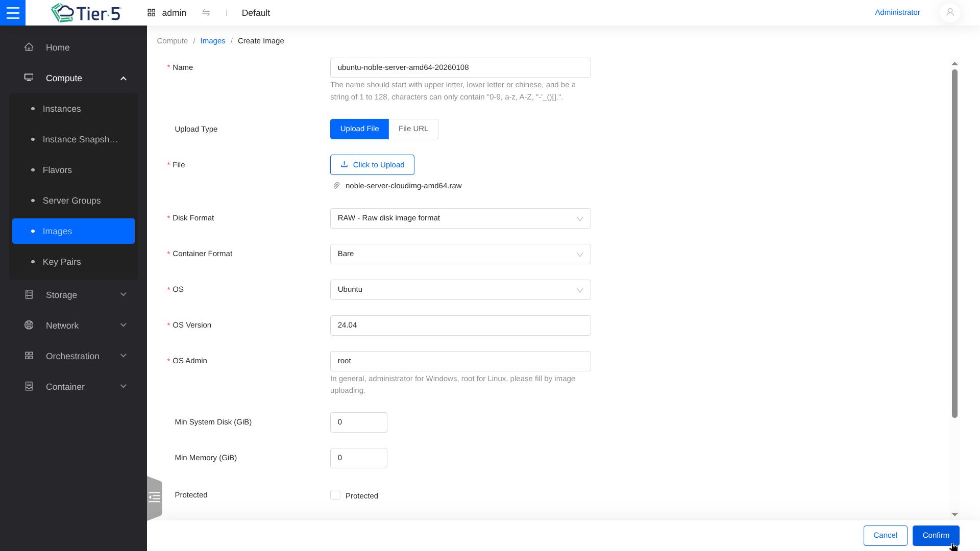Open the Disk Format dropdown
Viewport: 980px width, 551px height.
[460, 218]
